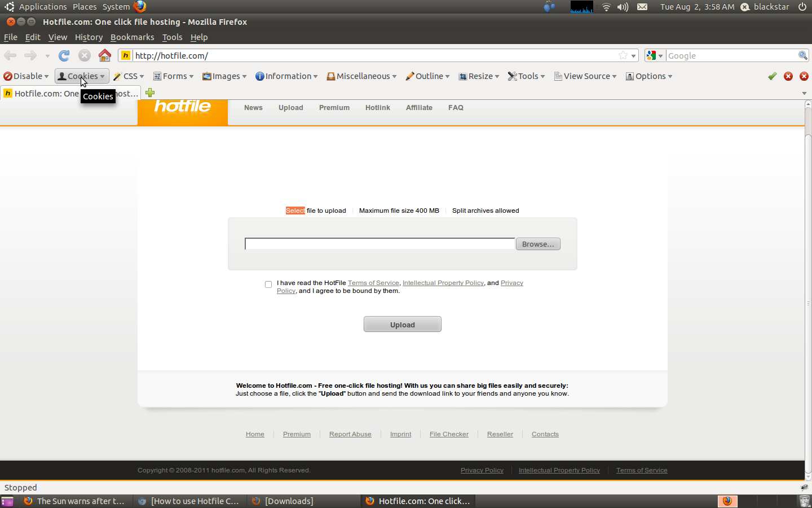Open the Outline toolbar dropdown
Image resolution: width=812 pixels, height=508 pixels.
(x=427, y=76)
